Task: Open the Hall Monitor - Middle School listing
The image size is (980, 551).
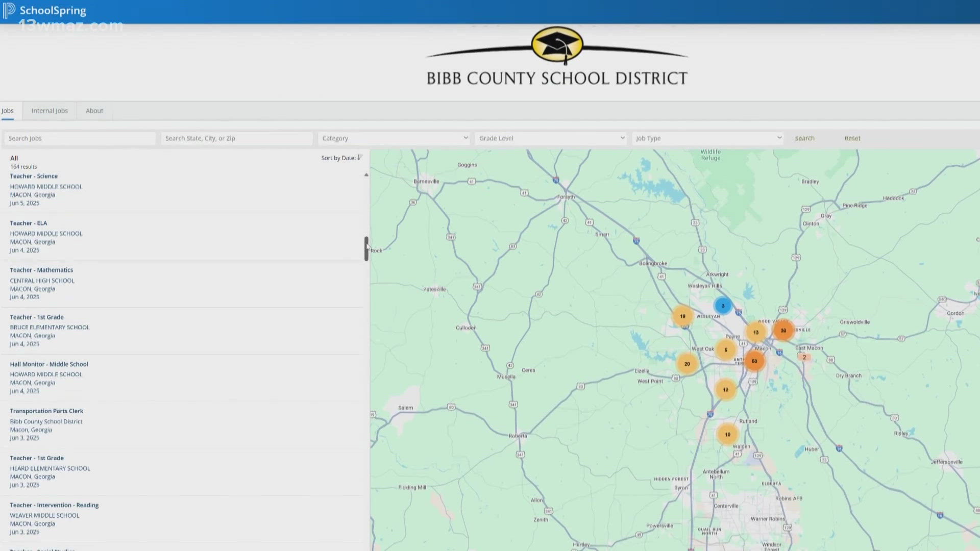Action: point(49,364)
